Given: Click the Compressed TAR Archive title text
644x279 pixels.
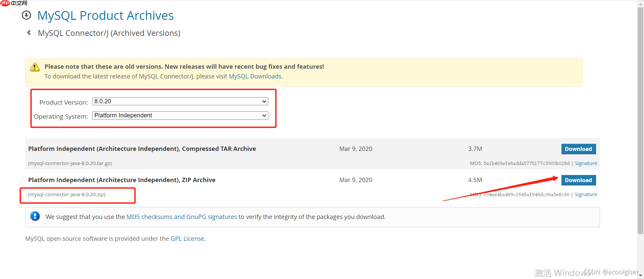Looking at the screenshot, I should (x=142, y=149).
